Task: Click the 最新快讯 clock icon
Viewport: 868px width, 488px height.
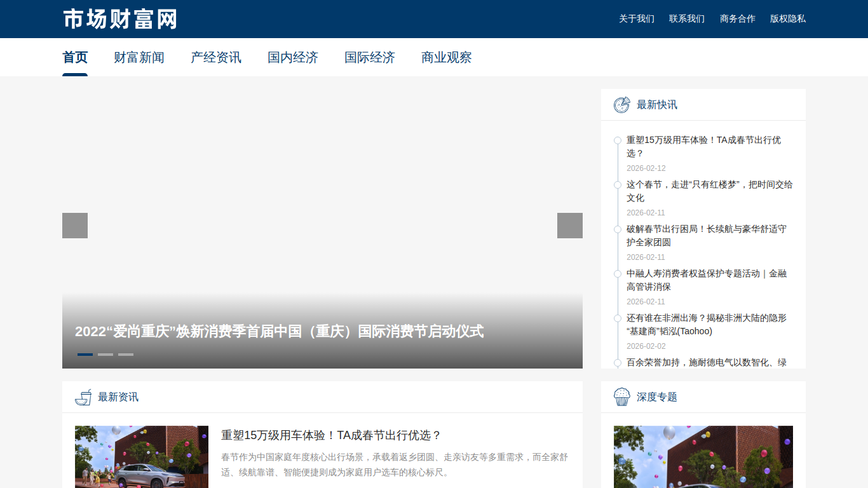Action: coord(621,105)
